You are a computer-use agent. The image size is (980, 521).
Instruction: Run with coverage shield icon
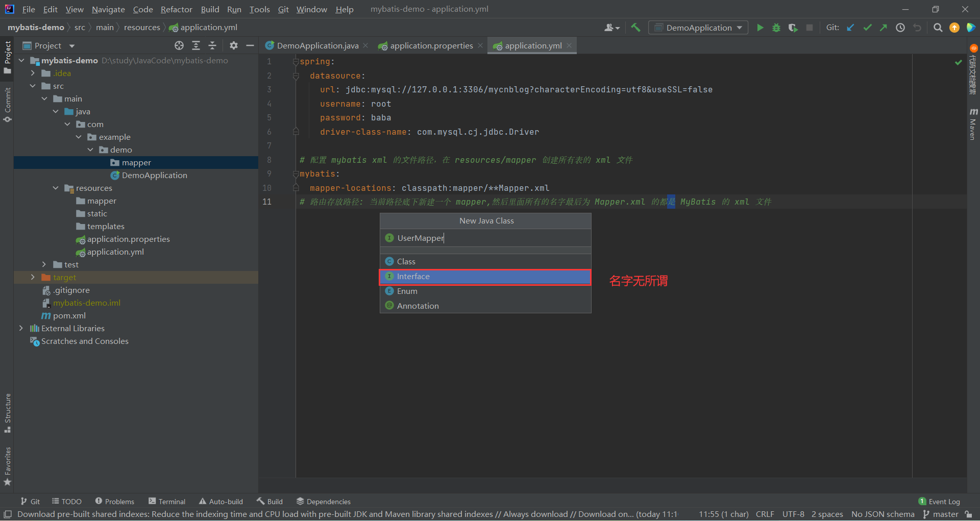pyautogui.click(x=793, y=28)
